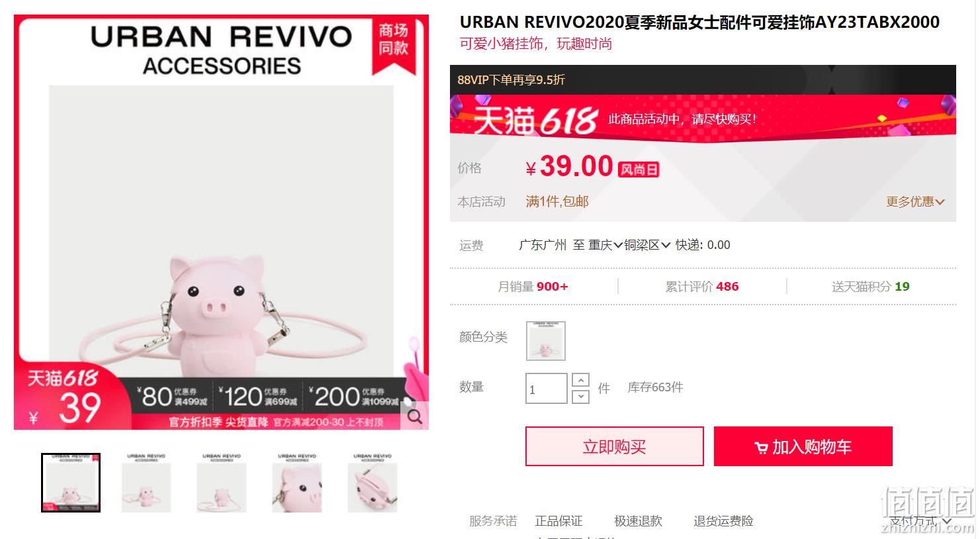Screen dimensions: 980x539
Task: Click the 立即购买 button
Action: (x=615, y=446)
